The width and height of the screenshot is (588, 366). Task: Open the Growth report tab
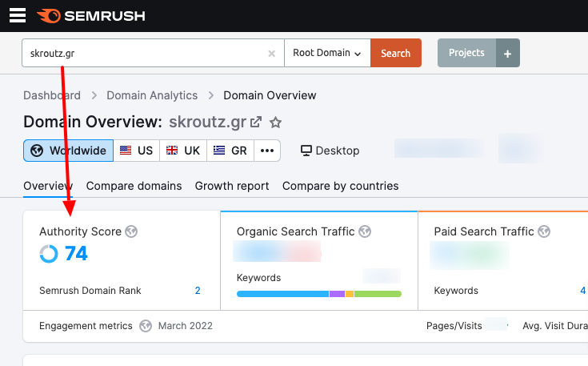point(232,186)
